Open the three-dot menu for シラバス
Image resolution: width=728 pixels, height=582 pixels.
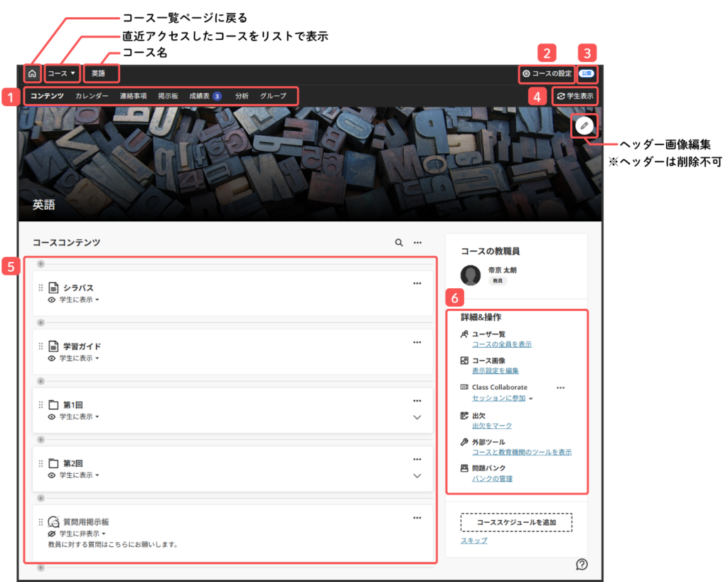[x=417, y=283]
